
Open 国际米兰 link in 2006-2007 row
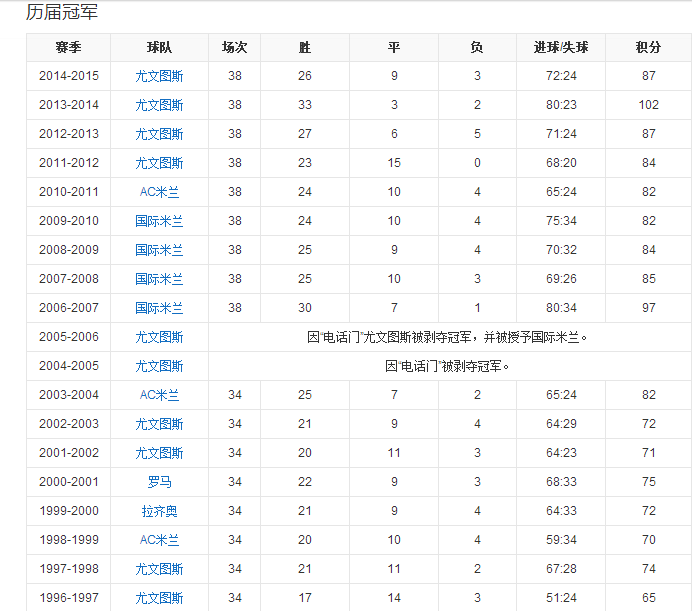pos(159,308)
